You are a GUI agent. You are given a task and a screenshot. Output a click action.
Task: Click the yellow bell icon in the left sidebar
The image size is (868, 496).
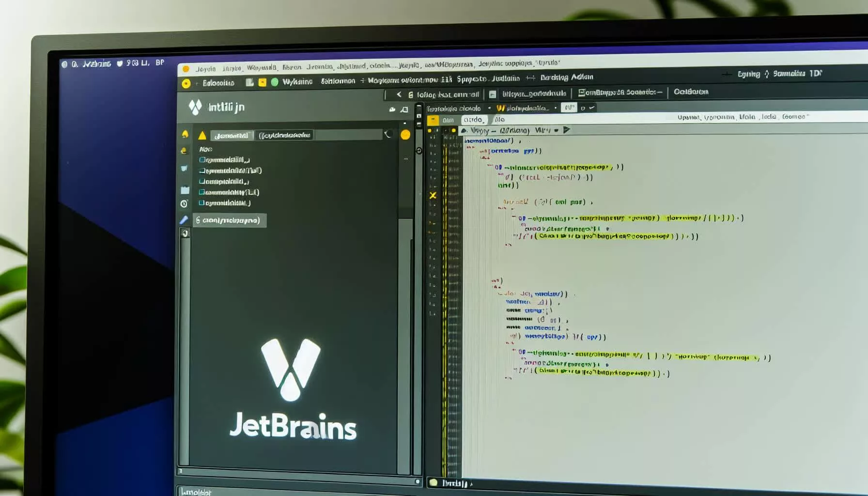point(185,134)
